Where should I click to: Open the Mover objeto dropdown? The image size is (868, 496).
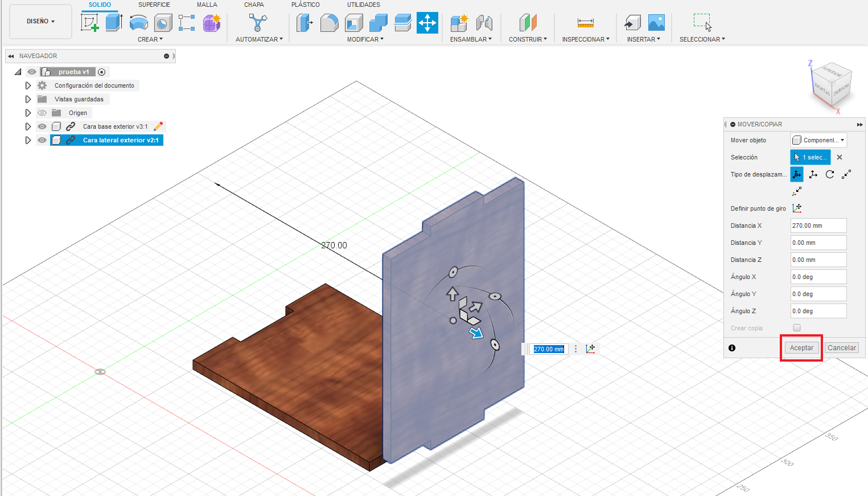pyautogui.click(x=818, y=140)
